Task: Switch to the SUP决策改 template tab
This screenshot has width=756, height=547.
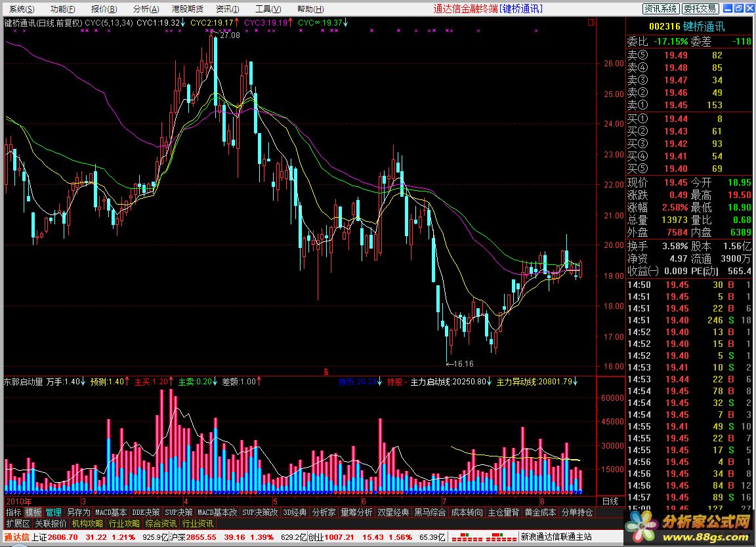Action: (260, 512)
